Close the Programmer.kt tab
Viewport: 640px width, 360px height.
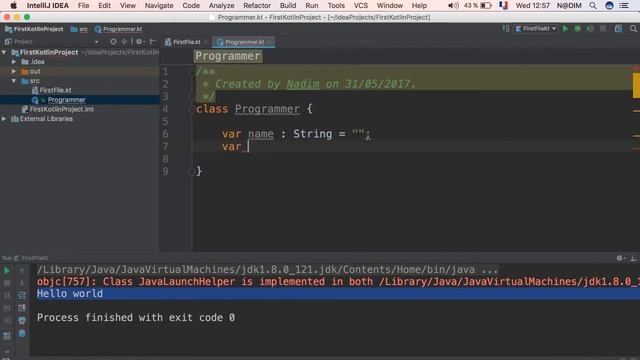tap(270, 42)
